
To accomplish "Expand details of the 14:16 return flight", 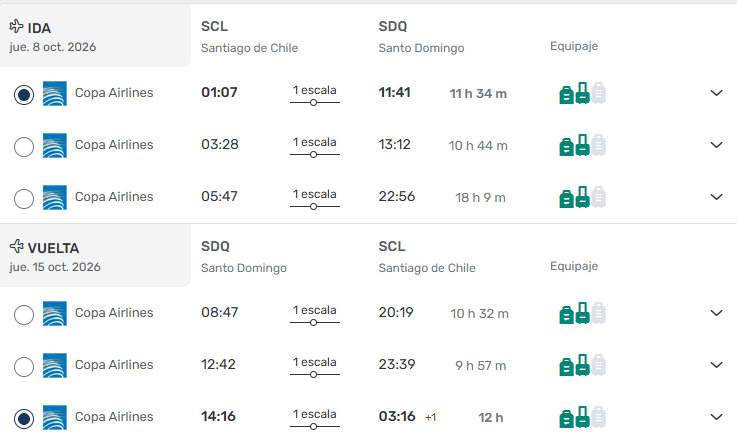I will (716, 417).
